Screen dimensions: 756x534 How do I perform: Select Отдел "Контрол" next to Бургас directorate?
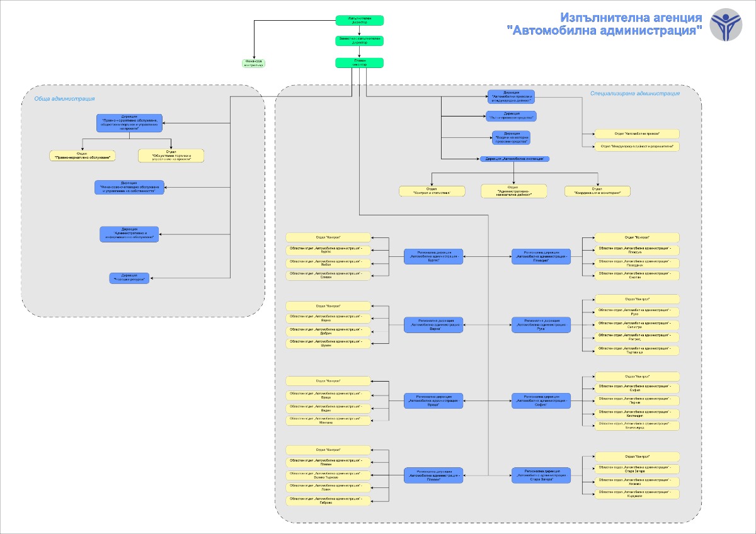tap(328, 237)
